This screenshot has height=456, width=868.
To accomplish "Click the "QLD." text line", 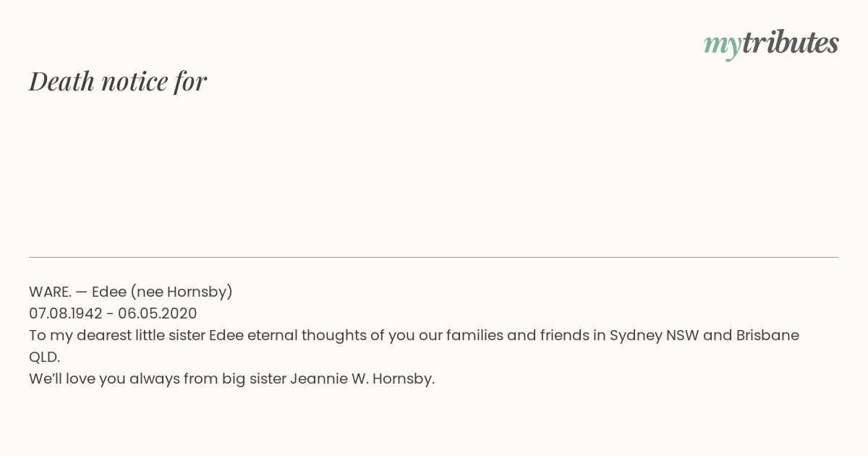I will click(x=45, y=357).
